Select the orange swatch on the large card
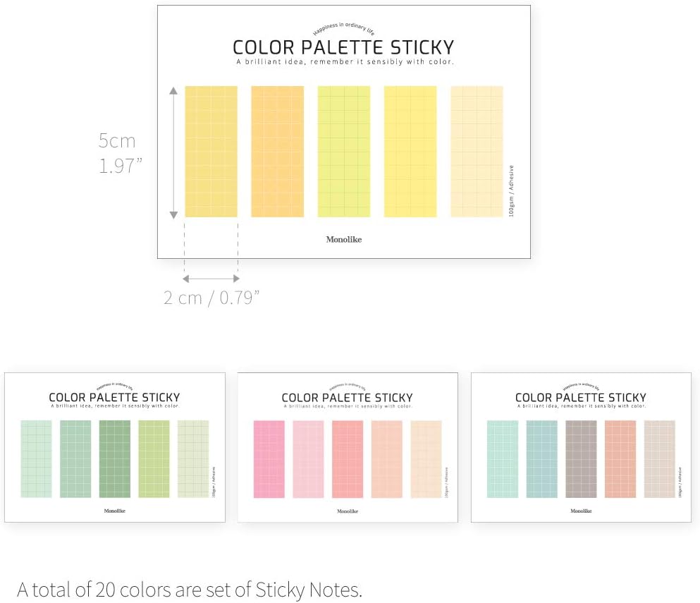 coord(278,152)
